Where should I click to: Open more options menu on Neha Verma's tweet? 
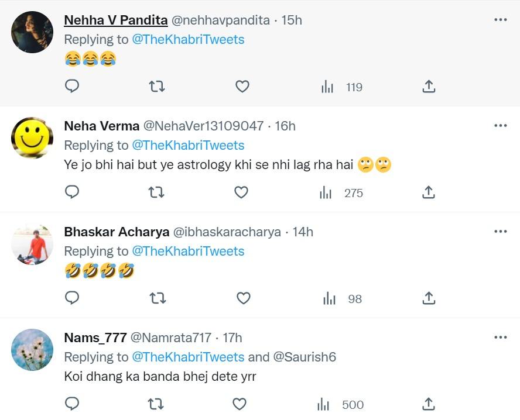click(x=500, y=126)
